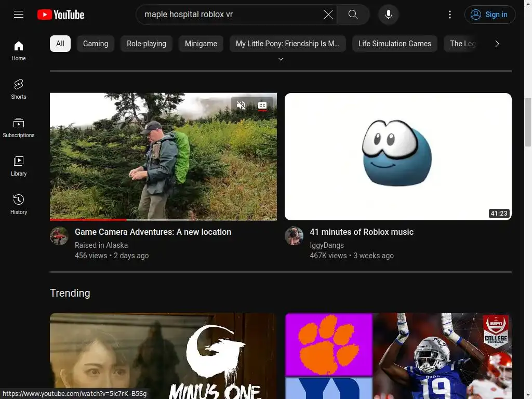Show more filter chips with right arrow
Screen dimensions: 532x399
(x=497, y=44)
